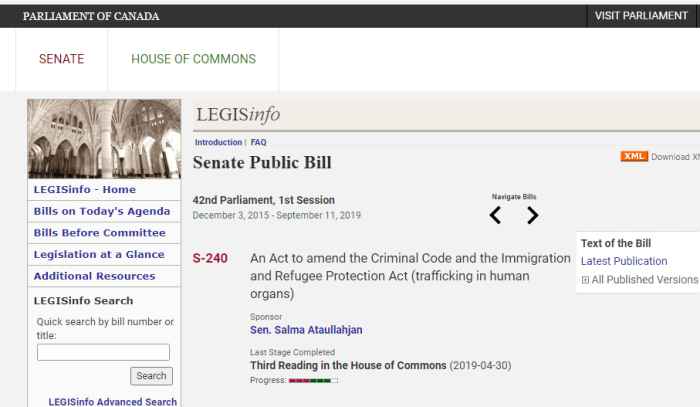700x407 pixels.
Task: Open Parliament of Canada home link
Action: point(91,17)
